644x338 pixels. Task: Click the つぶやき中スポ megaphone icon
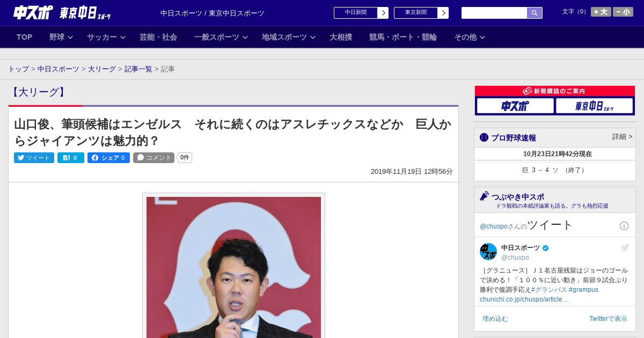(484, 196)
